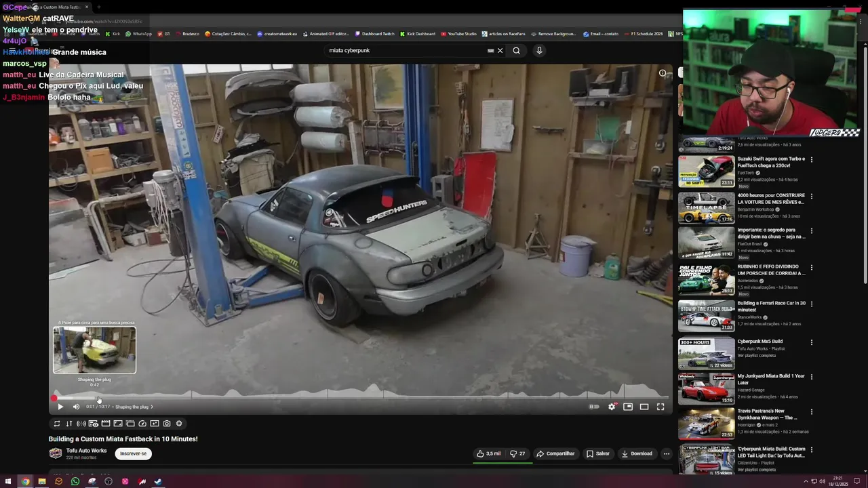
Task: Open the on-screen keyboard icon in search box
Action: click(490, 50)
